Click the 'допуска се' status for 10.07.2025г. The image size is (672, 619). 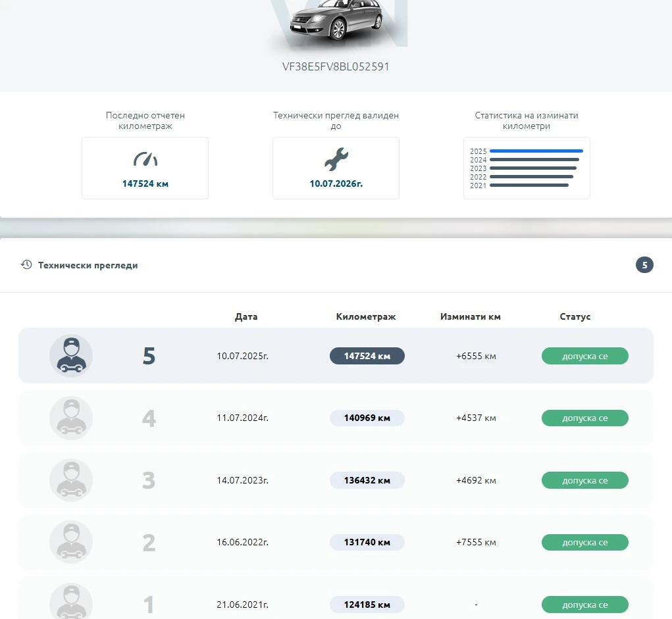pos(584,356)
